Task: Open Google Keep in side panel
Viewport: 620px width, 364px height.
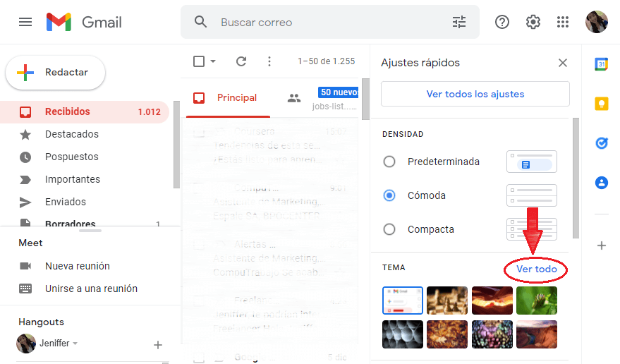Action: [601, 104]
